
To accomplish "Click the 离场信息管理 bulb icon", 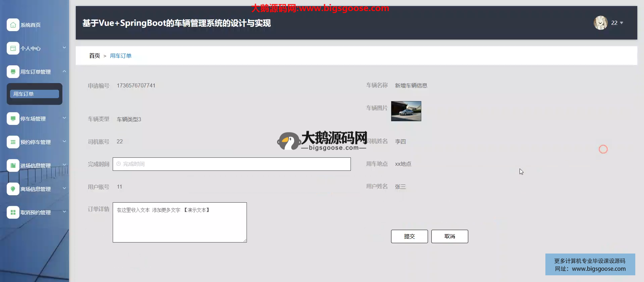I will (x=13, y=189).
